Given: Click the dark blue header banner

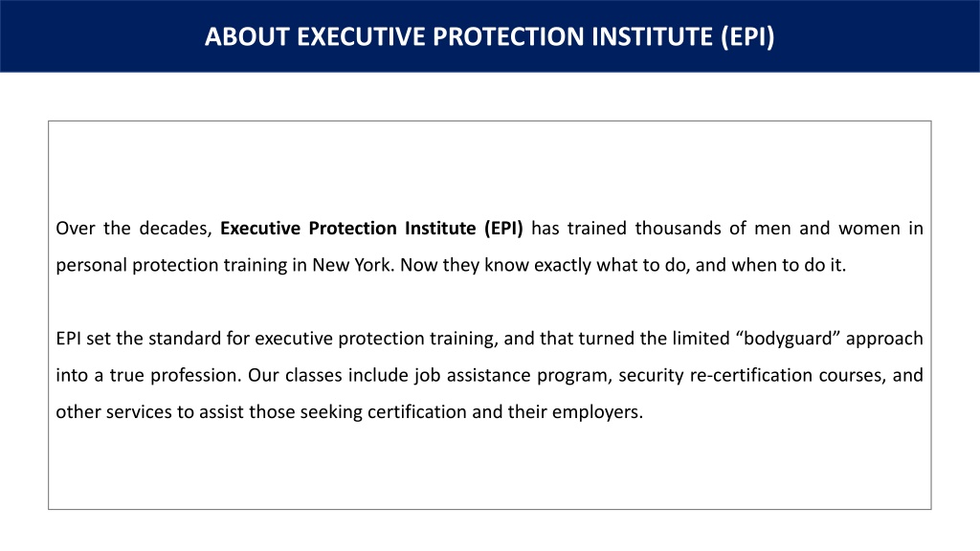Looking at the screenshot, I should [490, 36].
